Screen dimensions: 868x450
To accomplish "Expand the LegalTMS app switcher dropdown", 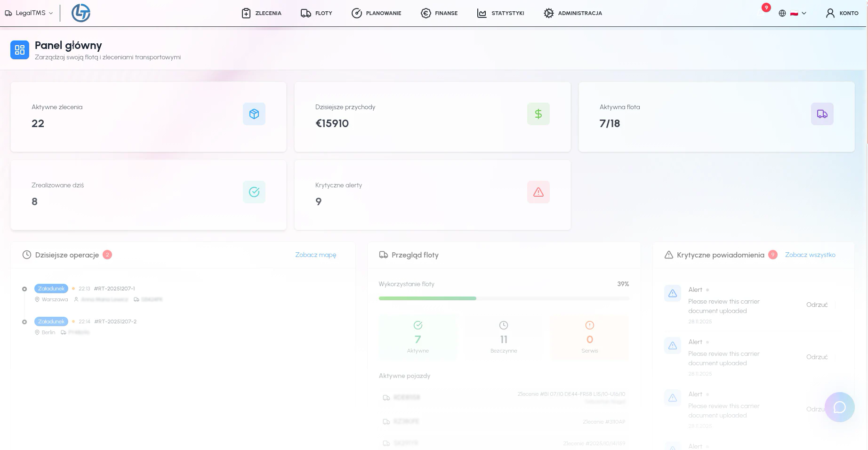I will click(x=29, y=13).
